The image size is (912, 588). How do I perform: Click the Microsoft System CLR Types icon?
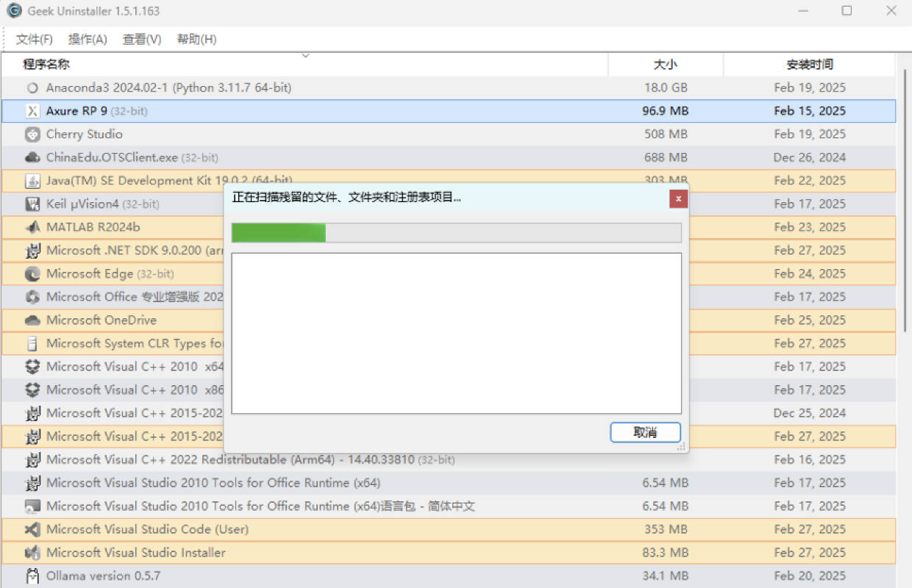point(32,343)
